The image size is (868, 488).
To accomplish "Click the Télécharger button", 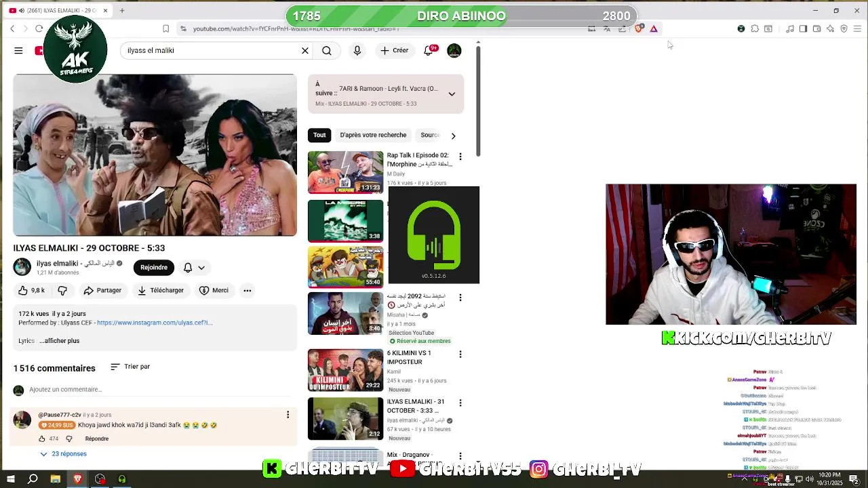I will point(161,290).
